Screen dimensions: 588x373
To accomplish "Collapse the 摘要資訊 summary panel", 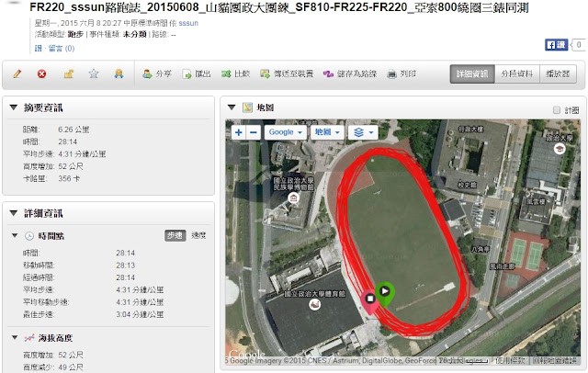I will [14, 107].
